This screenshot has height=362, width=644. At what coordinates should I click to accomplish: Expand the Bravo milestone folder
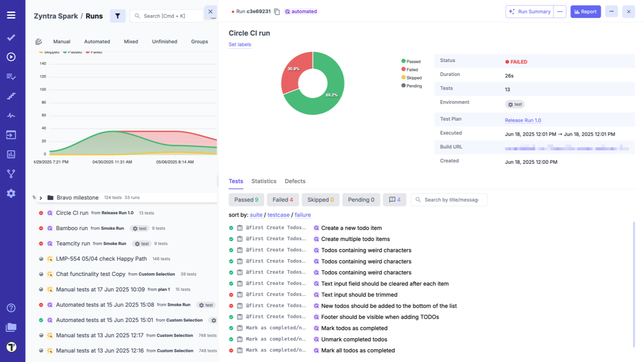40,198
